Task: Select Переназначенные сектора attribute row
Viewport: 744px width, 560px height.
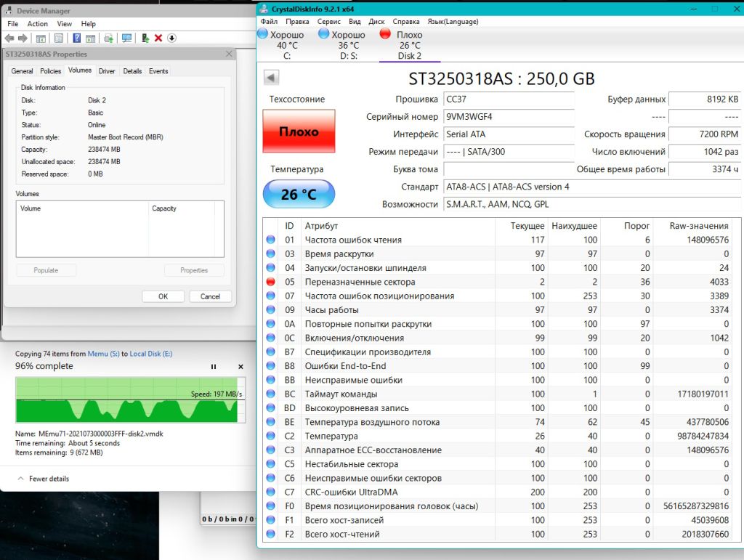Action: tap(497, 282)
